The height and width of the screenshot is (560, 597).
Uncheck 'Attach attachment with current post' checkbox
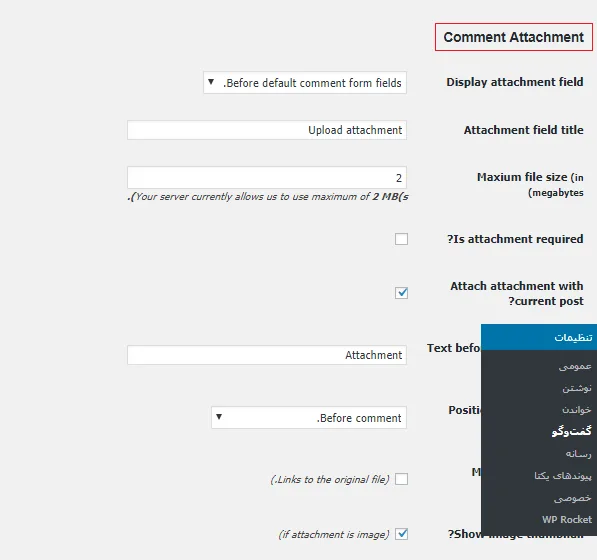click(x=401, y=293)
